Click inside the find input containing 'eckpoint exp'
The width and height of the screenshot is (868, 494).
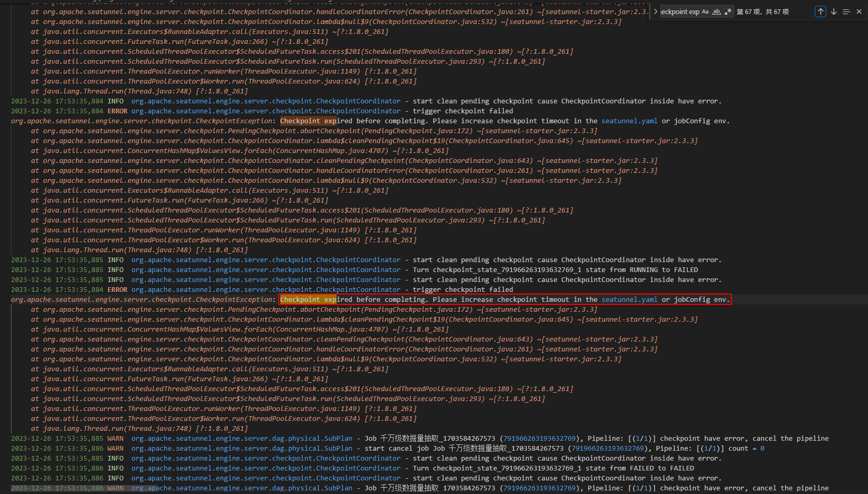pyautogui.click(x=680, y=11)
